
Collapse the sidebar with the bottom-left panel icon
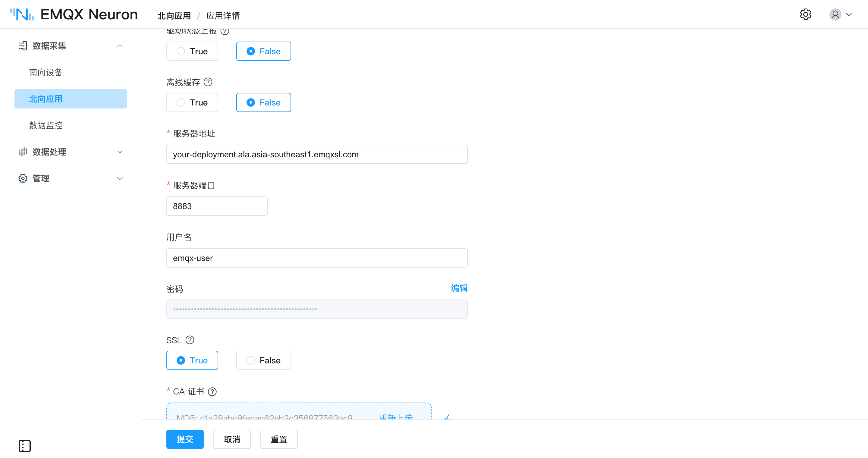click(x=25, y=446)
